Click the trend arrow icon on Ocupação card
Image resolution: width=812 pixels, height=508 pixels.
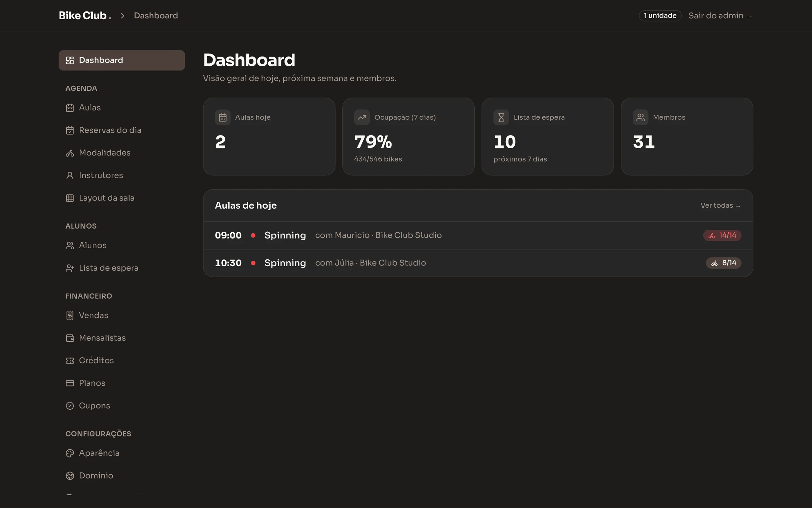(x=362, y=118)
